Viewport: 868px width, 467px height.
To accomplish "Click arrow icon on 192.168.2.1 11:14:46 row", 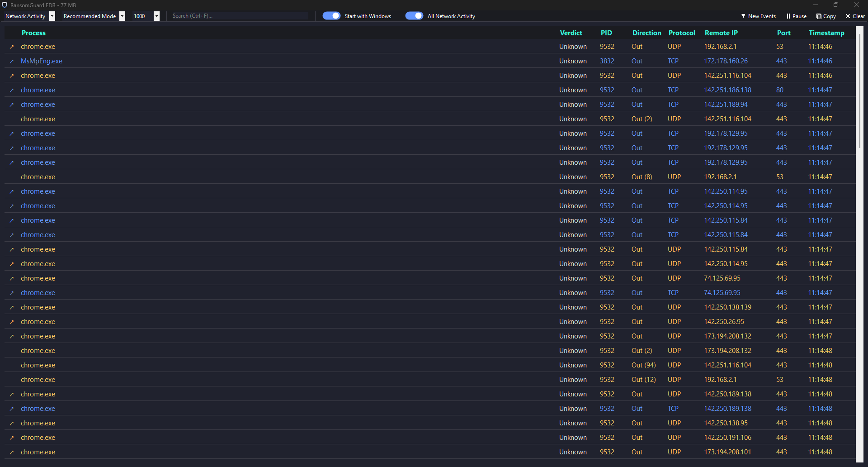I will 12,47.
